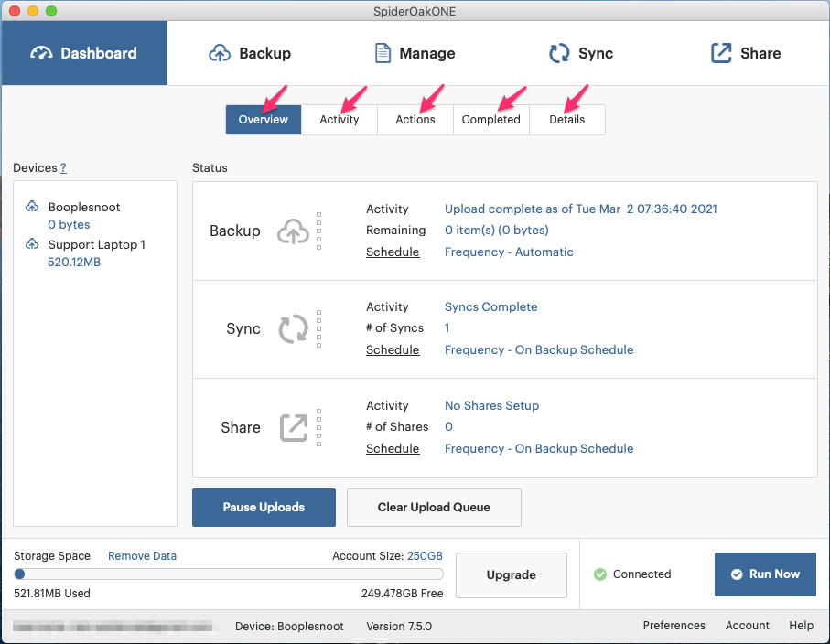Click the 0 bytes size under Booplesnoot
Screen dimensions: 830x644
[x=69, y=224]
